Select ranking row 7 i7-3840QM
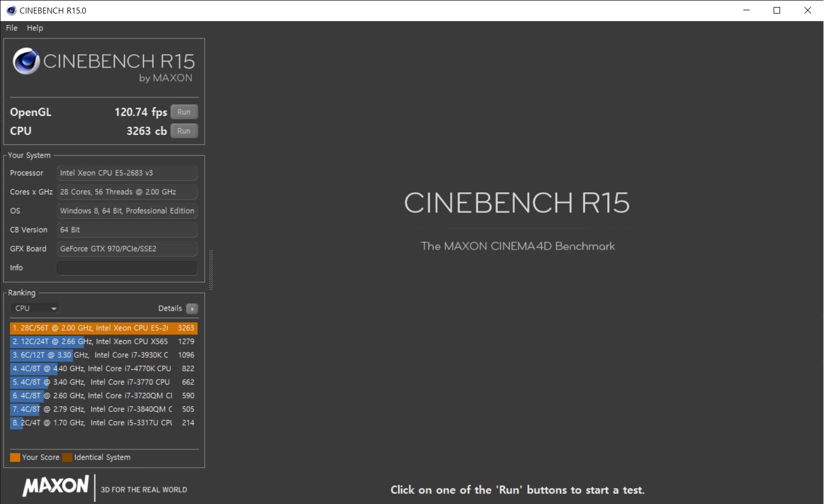824x504 pixels. tap(103, 409)
